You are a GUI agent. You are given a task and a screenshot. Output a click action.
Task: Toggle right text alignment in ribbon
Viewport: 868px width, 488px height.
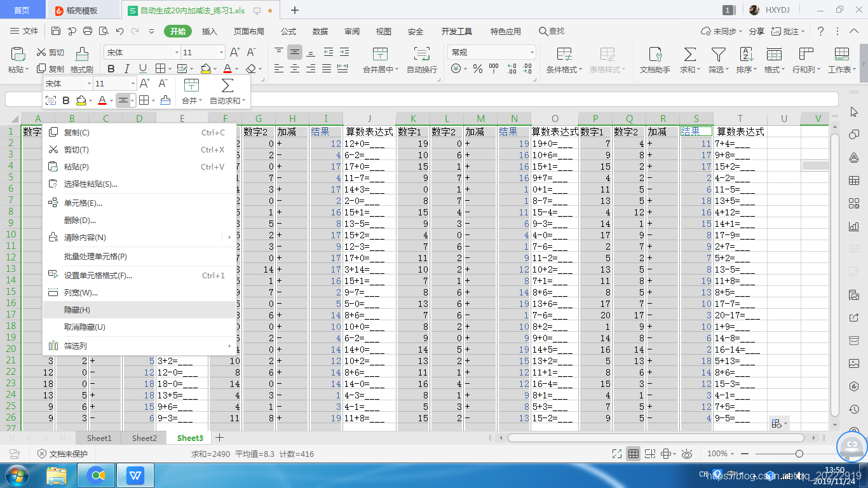coord(311,69)
